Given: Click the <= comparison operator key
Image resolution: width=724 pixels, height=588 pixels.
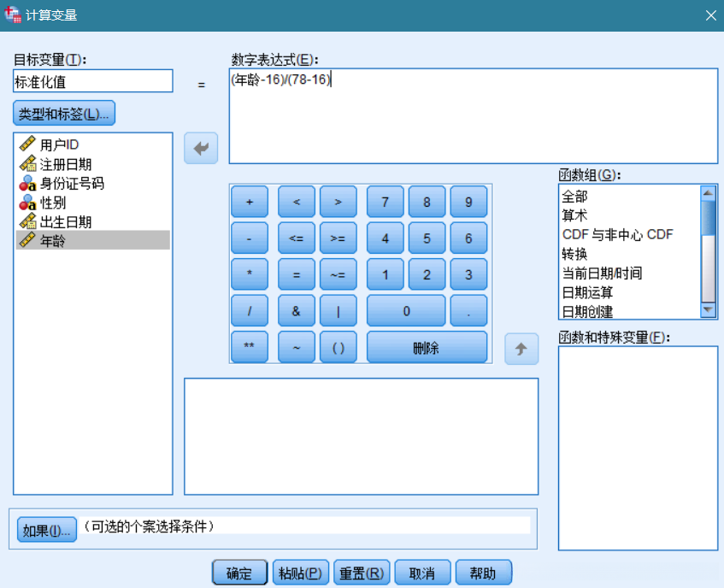Looking at the screenshot, I should [x=295, y=238].
